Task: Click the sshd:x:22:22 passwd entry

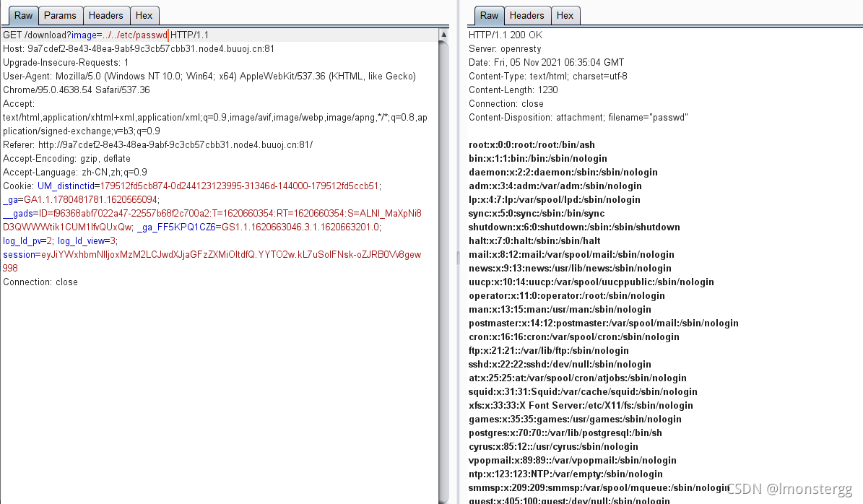Action: pos(560,365)
